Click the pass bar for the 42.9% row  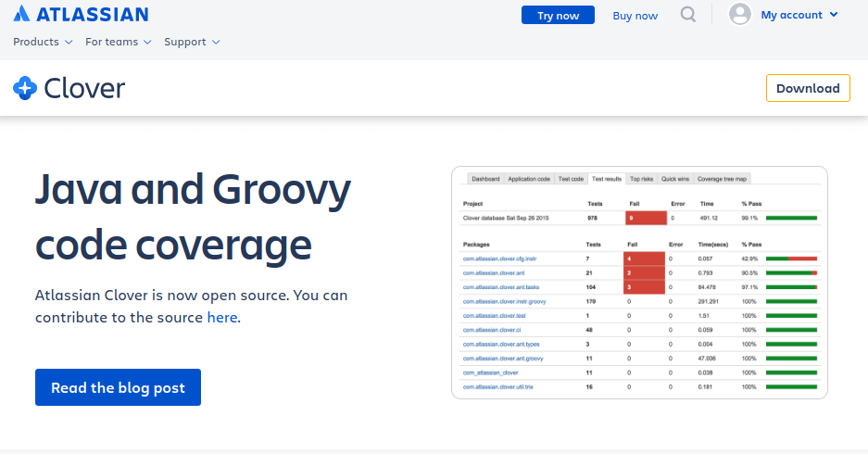click(x=792, y=259)
